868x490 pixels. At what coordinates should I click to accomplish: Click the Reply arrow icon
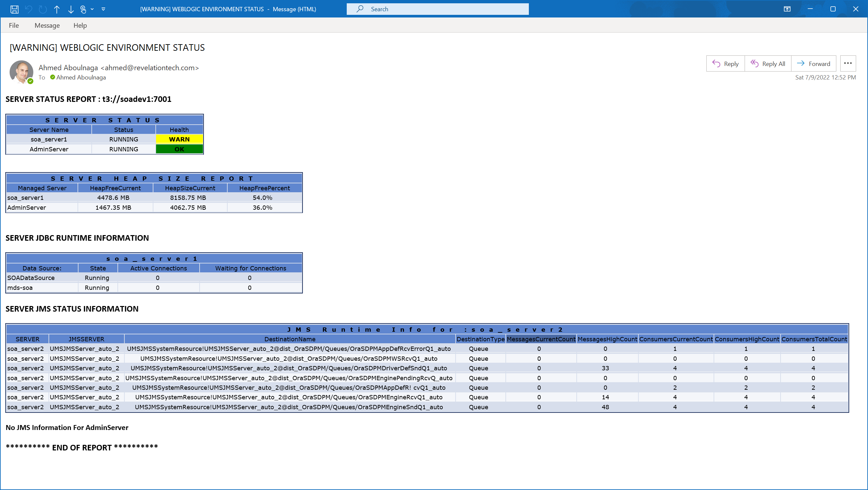716,64
